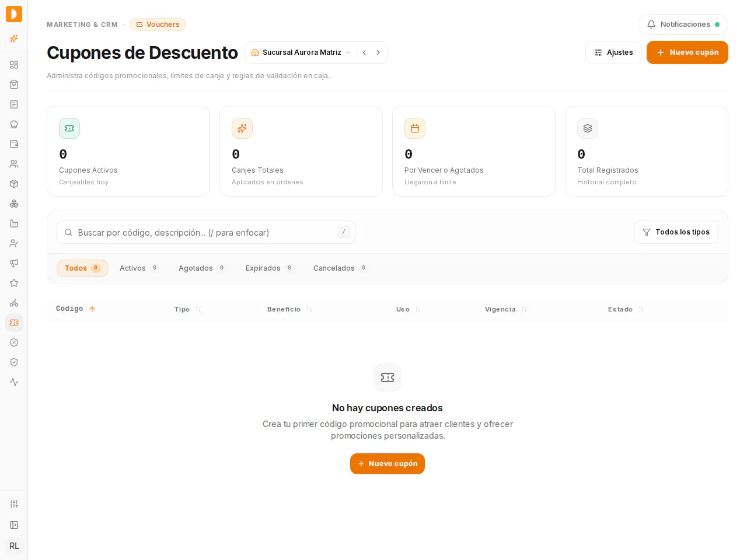
Task: Click the orange app logo in the sidebar
Action: [14, 14]
